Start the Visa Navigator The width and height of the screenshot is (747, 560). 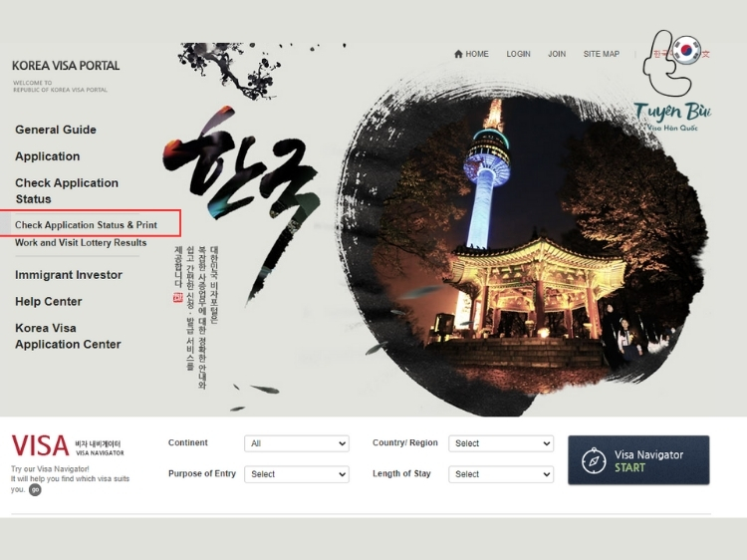(x=638, y=460)
